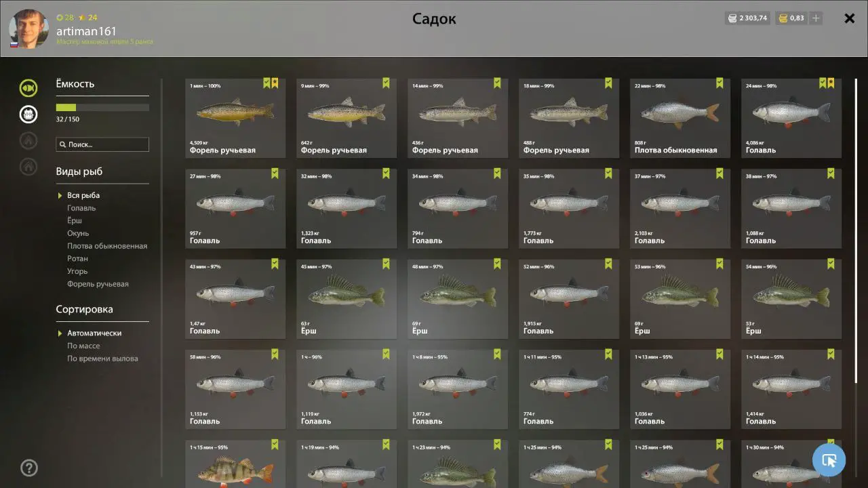
Task: Toggle star marker on 4,509 kg trout
Action: pyautogui.click(x=275, y=83)
